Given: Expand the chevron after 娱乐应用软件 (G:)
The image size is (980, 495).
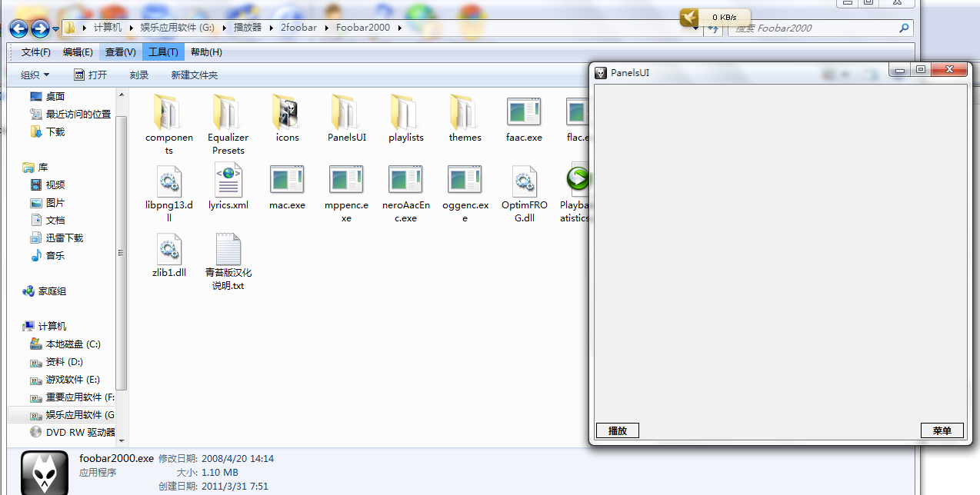Looking at the screenshot, I should pos(224,28).
